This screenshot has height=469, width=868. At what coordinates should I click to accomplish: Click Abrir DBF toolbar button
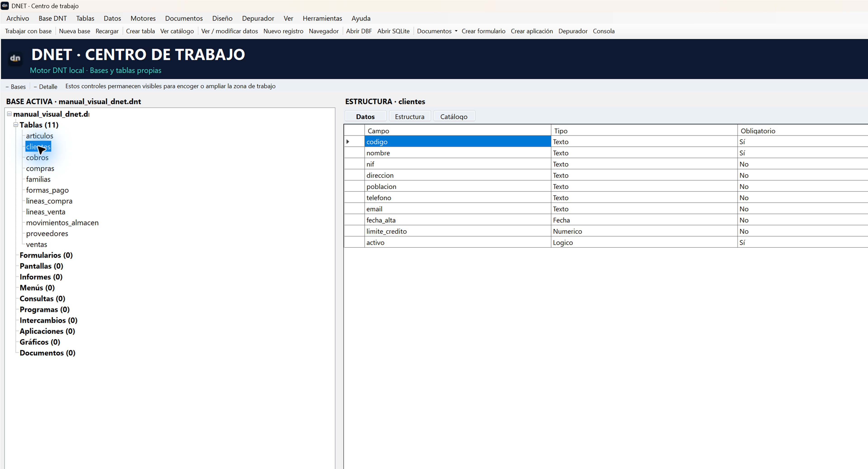[x=359, y=31]
